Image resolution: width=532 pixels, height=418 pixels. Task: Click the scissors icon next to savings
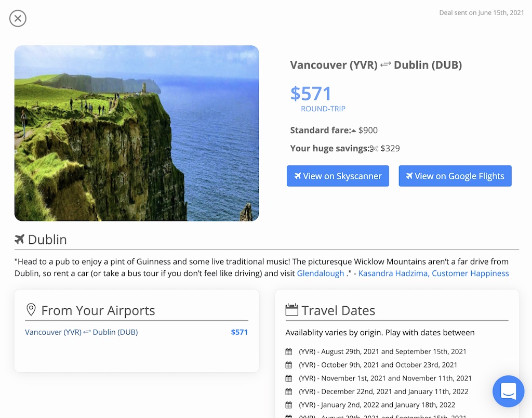[x=374, y=149]
